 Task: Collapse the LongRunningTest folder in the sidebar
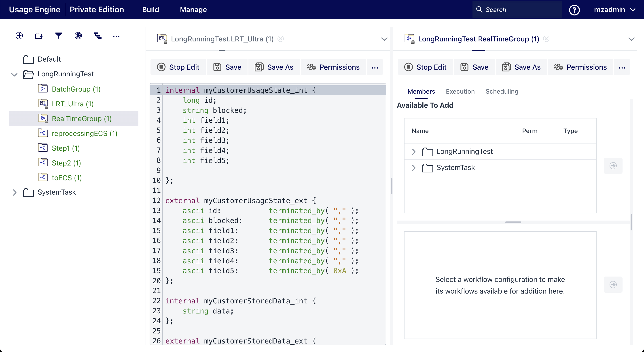(14, 74)
